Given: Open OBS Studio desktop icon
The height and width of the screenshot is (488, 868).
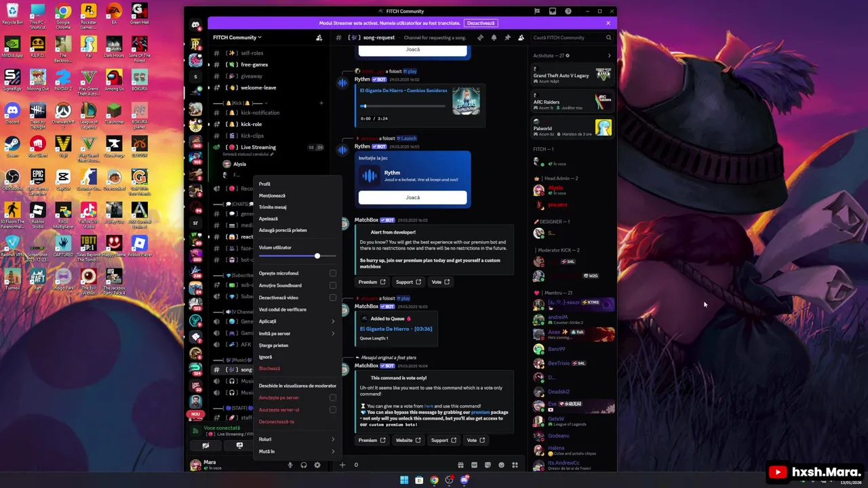Looking at the screenshot, I should click(12, 181).
